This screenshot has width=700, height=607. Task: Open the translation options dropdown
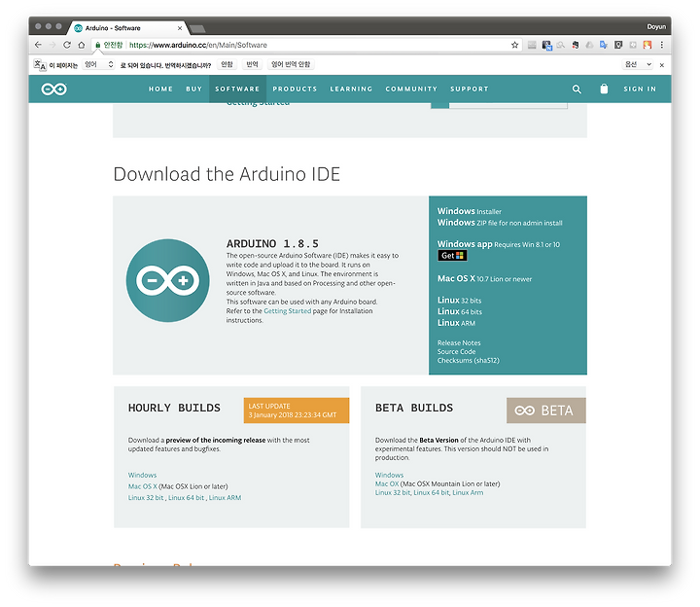click(x=638, y=65)
